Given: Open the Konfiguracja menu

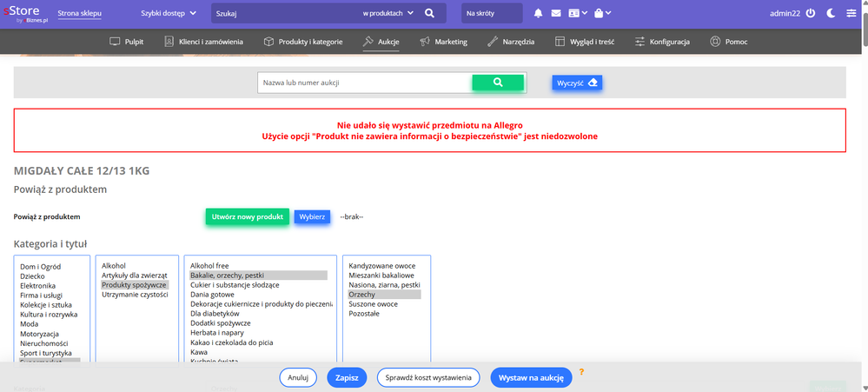Looking at the screenshot, I should [662, 42].
